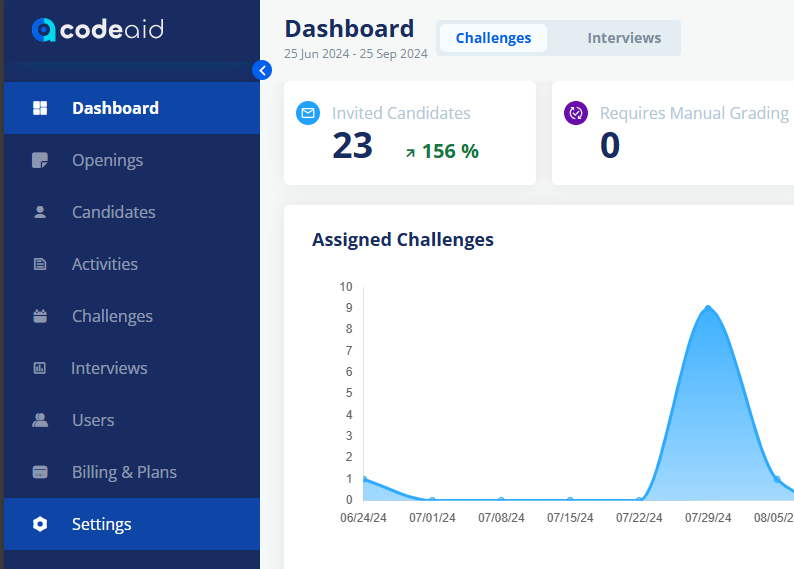The image size is (794, 569).
Task: Click the Requires Manual Grading purple icon
Action: click(x=576, y=113)
